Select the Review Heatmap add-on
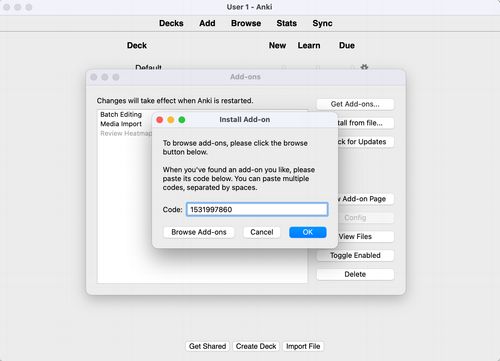Screen dimensions: 500x361 (x=126, y=133)
